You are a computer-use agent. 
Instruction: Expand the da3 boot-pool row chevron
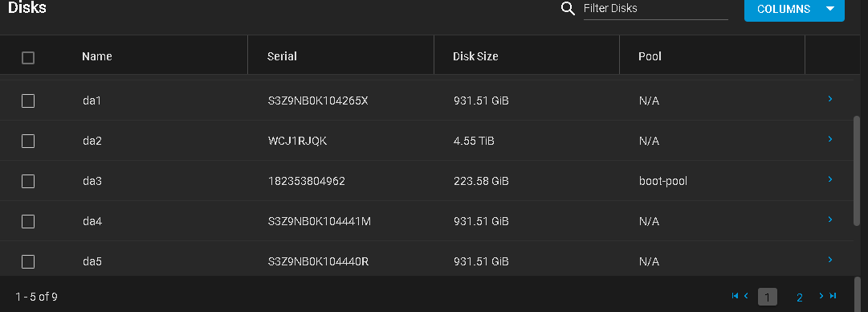click(x=829, y=179)
